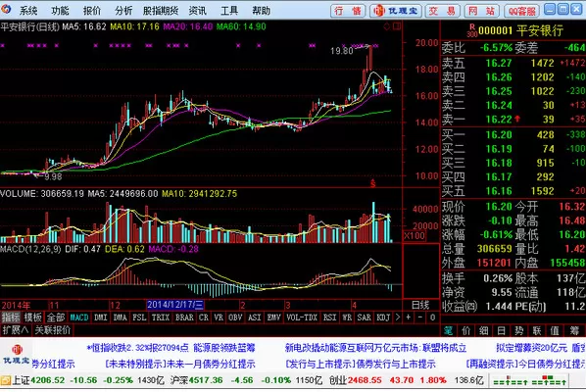Select the TRIX indicator tab
This screenshot has width=586, height=392.
coord(161,318)
